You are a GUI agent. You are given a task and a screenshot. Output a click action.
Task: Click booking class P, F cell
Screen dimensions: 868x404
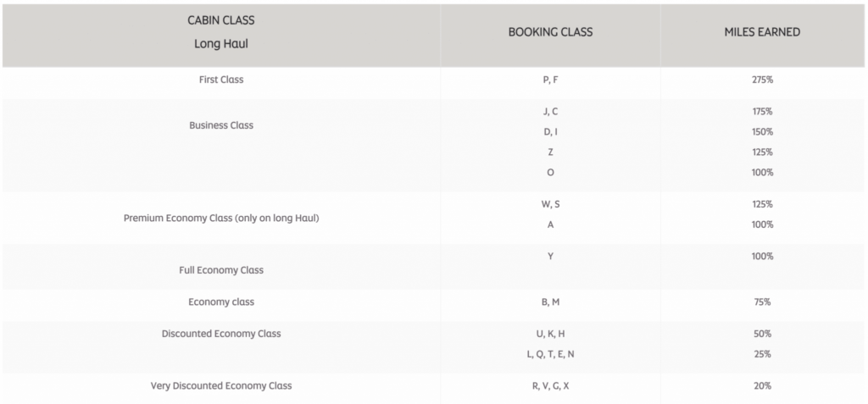click(550, 80)
